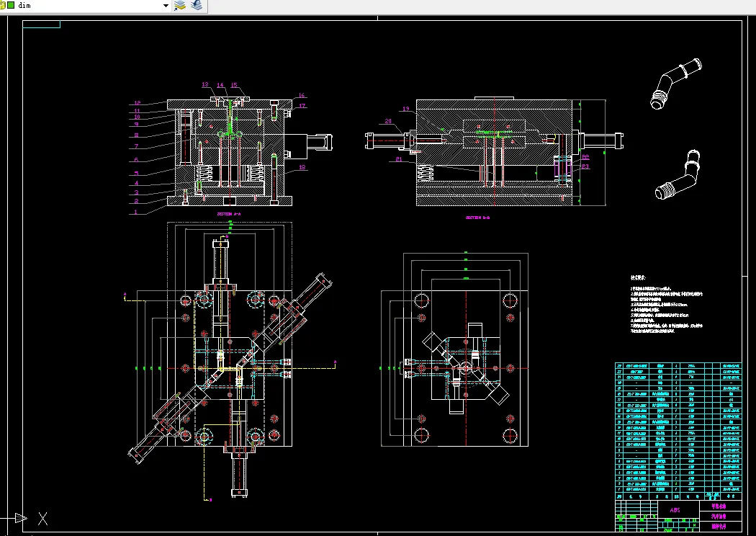Pick balloon number 12 in section A-A

coord(137,103)
